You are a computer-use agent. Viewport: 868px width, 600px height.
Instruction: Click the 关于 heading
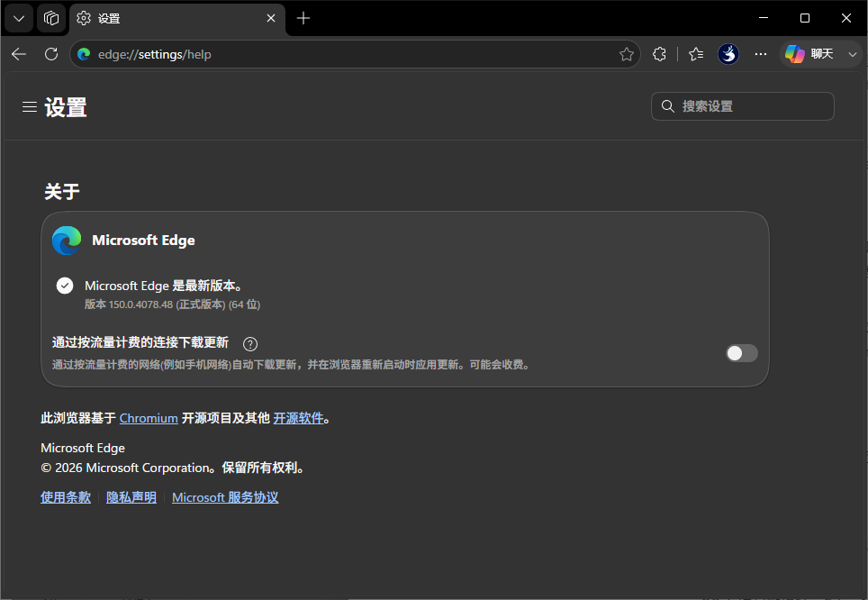(62, 192)
